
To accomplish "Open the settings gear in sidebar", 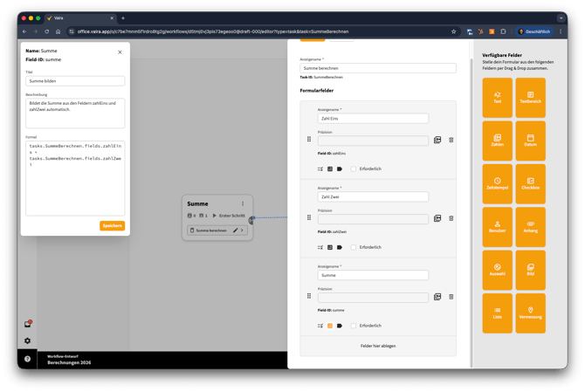I will coord(28,340).
